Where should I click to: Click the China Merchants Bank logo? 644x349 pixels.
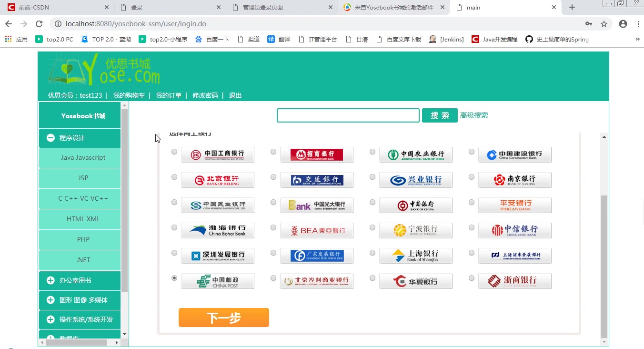tap(317, 154)
